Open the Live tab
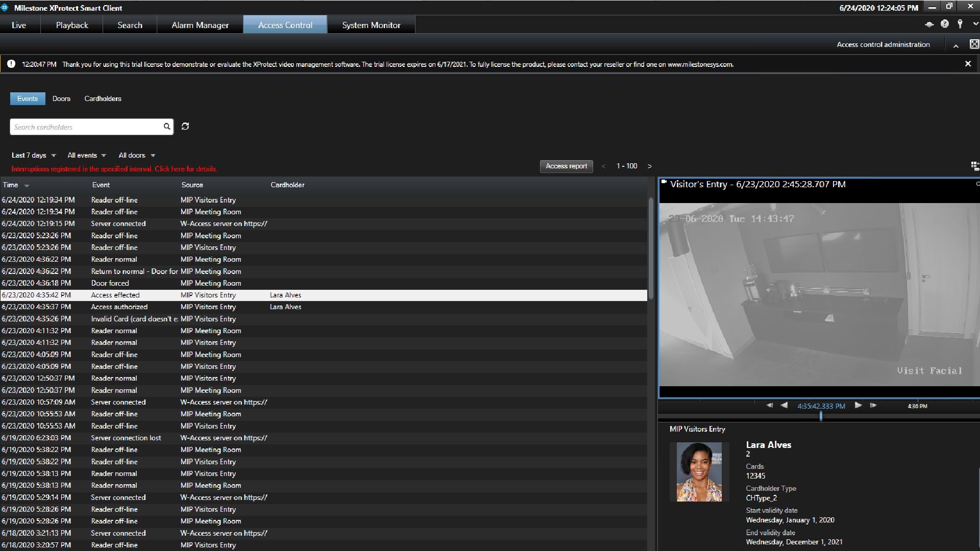This screenshot has height=551, width=980. (19, 25)
